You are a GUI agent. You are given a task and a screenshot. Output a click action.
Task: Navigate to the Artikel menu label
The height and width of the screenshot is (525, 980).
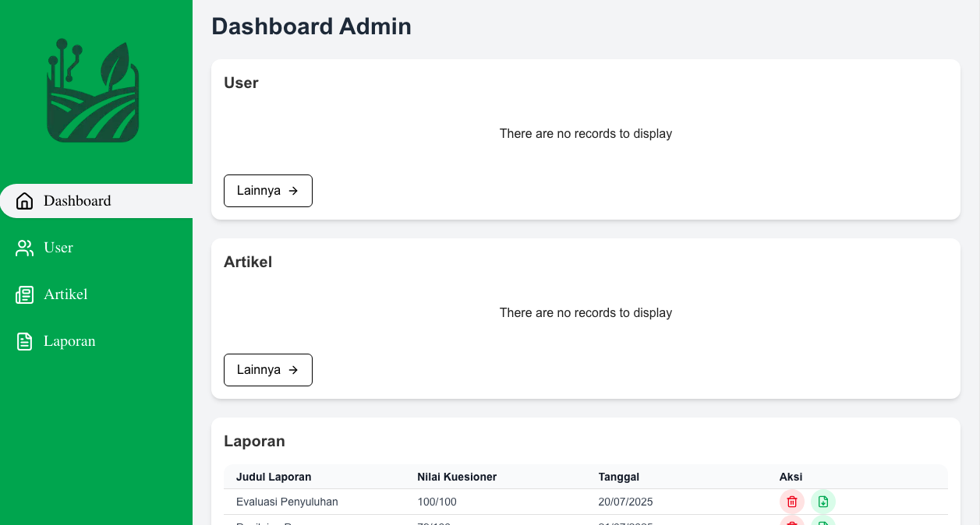[65, 294]
